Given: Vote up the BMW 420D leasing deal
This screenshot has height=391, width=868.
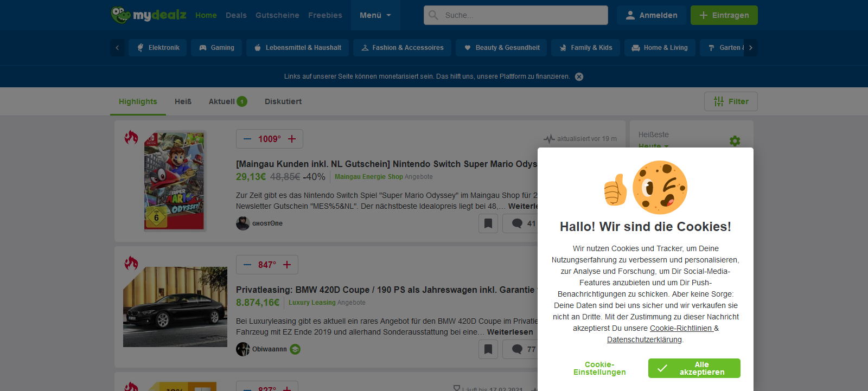Looking at the screenshot, I should tap(287, 265).
